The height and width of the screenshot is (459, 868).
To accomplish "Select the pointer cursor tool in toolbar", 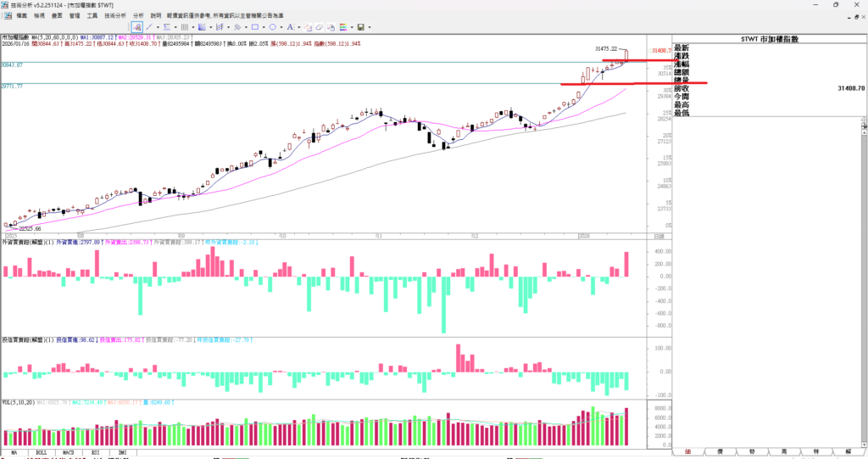I will (136, 27).
